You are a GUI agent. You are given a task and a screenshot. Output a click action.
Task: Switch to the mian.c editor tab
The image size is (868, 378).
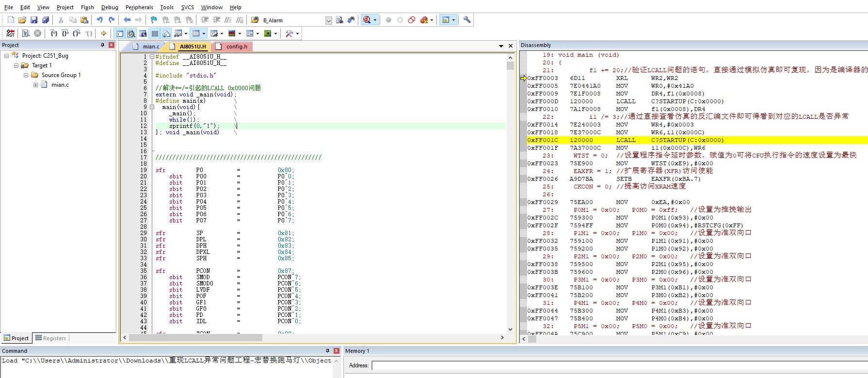pyautogui.click(x=146, y=47)
